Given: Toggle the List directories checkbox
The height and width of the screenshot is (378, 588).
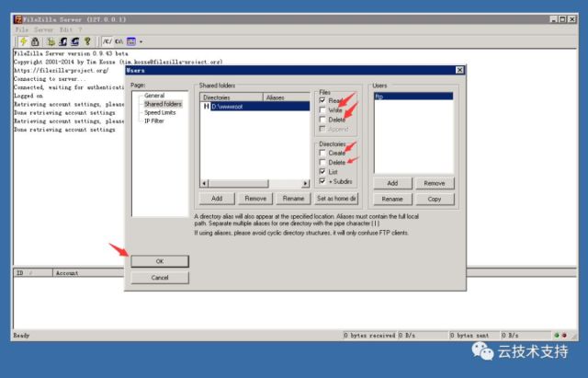Looking at the screenshot, I should (x=322, y=172).
